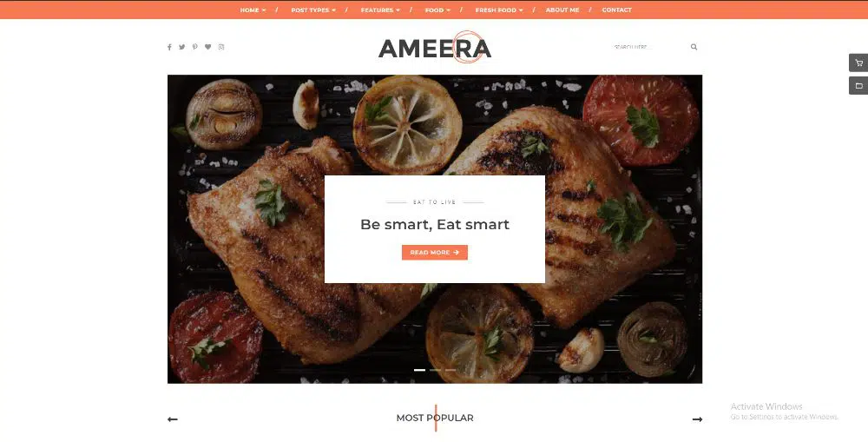This screenshot has height=442, width=868.
Task: Show previous Most Popular item with left arrow
Action: click(172, 419)
